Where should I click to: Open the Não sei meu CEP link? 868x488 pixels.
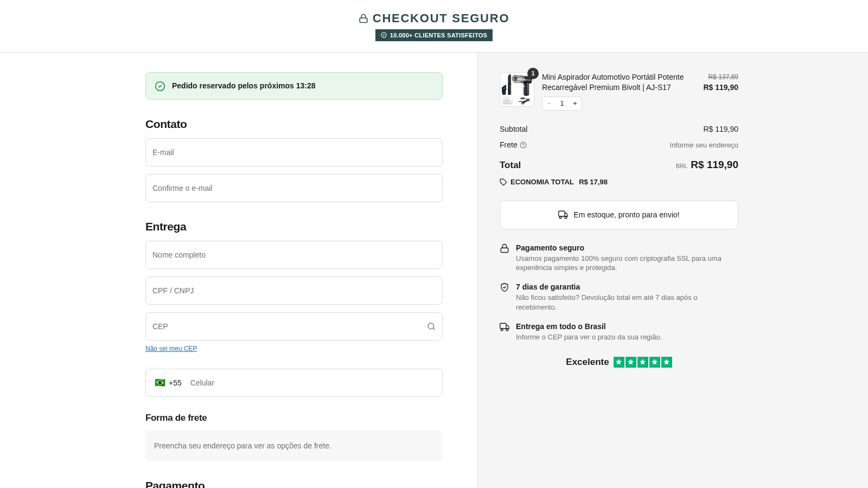(x=171, y=349)
